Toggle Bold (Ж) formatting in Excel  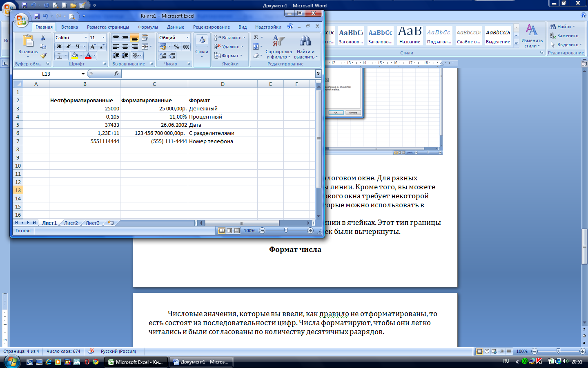pyautogui.click(x=59, y=47)
